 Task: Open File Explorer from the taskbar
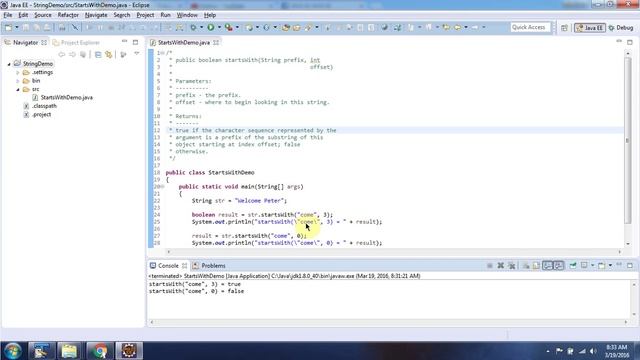coord(69,351)
